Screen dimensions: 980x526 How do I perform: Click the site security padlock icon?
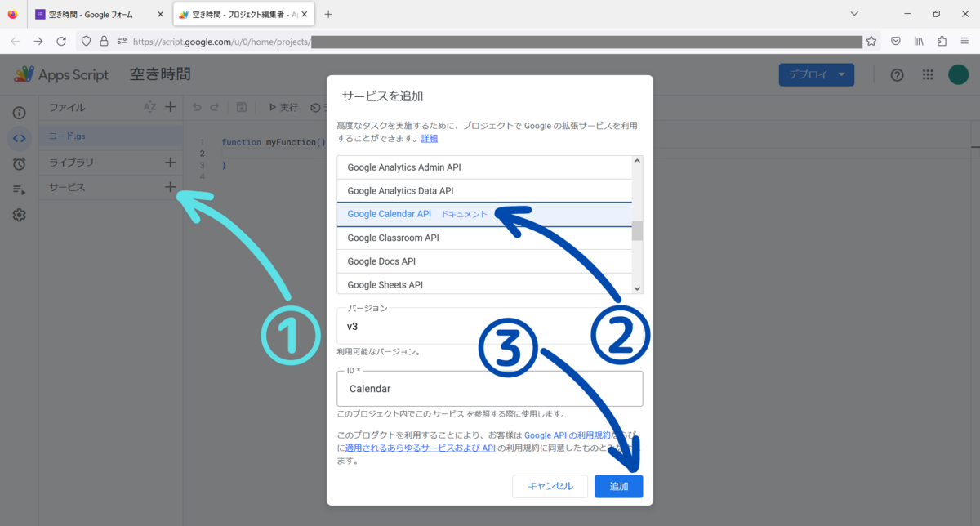coord(104,41)
